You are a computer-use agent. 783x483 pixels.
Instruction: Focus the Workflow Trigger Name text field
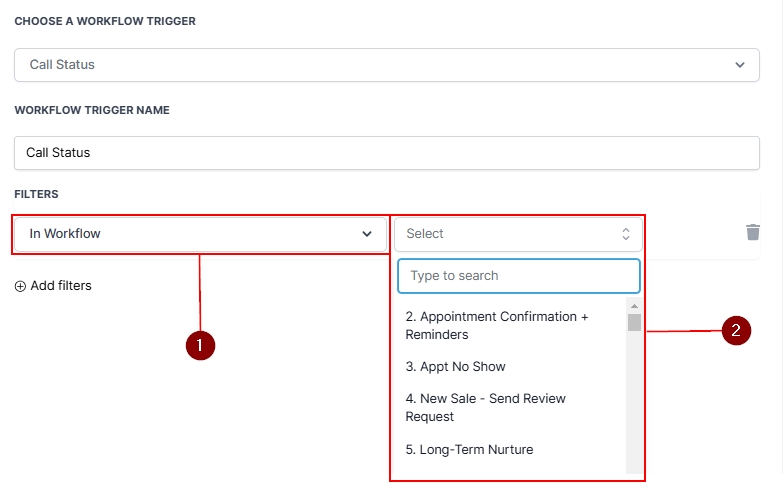click(386, 153)
